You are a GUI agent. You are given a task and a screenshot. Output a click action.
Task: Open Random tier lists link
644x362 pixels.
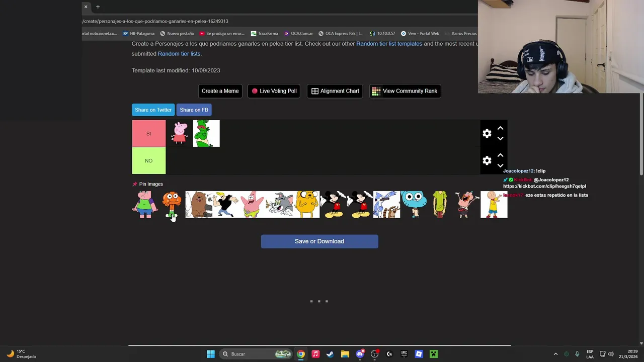pos(179,54)
